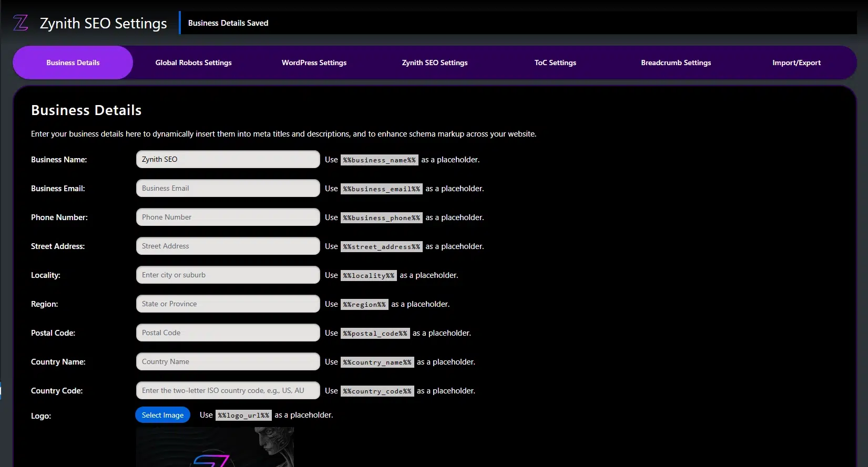Screen dimensions: 868x467
Task: Focus the Business Name field
Action: click(228, 159)
